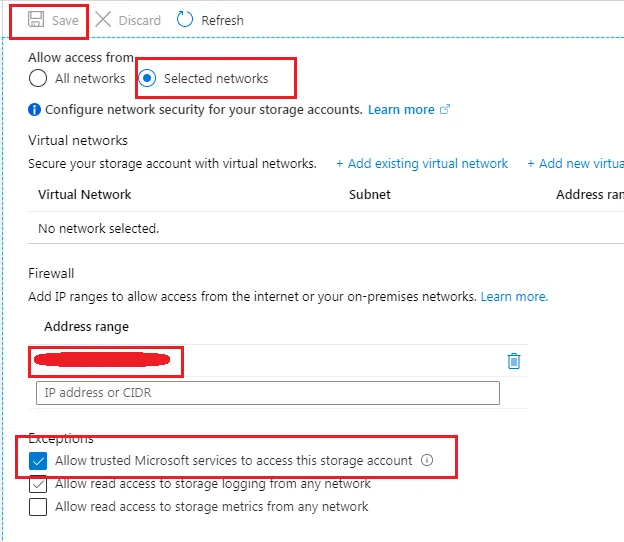
Task: Toggle Allow read access to storage logging checkbox
Action: click(x=38, y=484)
